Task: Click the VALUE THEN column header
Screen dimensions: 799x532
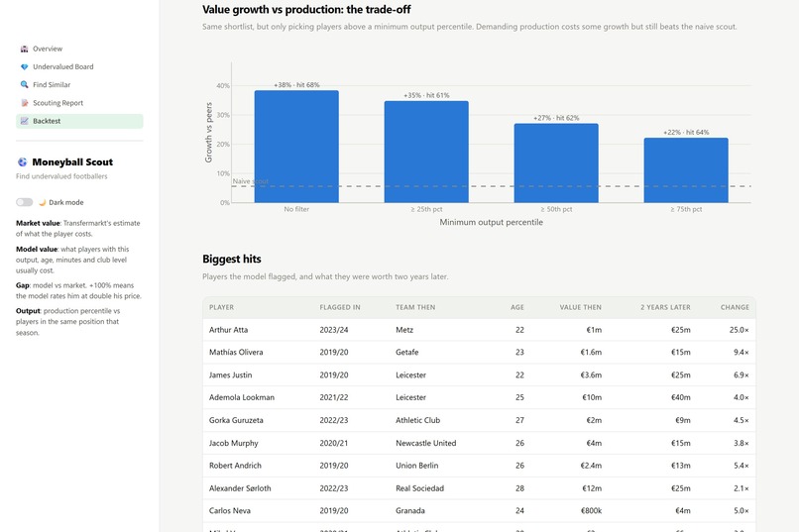Action: pyautogui.click(x=580, y=307)
